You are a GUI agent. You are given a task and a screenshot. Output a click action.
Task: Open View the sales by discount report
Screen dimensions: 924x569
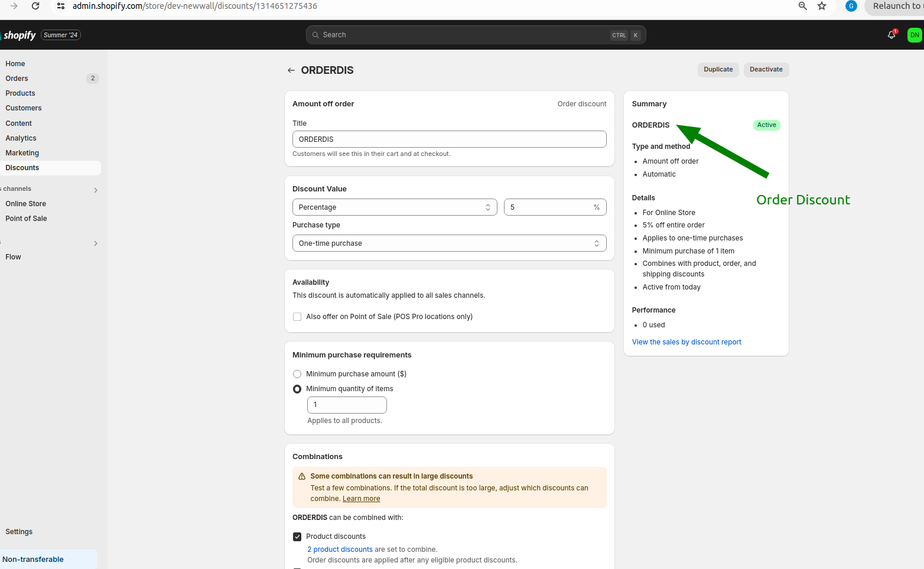(x=686, y=342)
